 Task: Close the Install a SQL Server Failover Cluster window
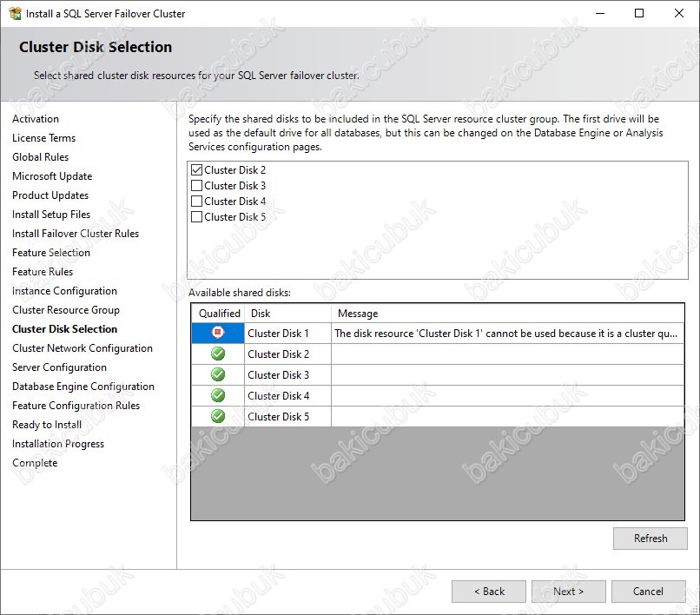(678, 13)
